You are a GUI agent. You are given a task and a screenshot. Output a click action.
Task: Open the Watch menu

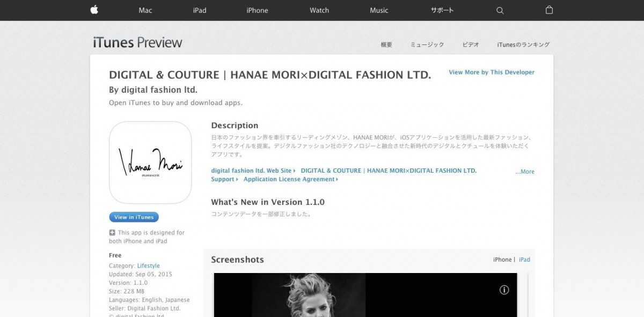tap(319, 10)
